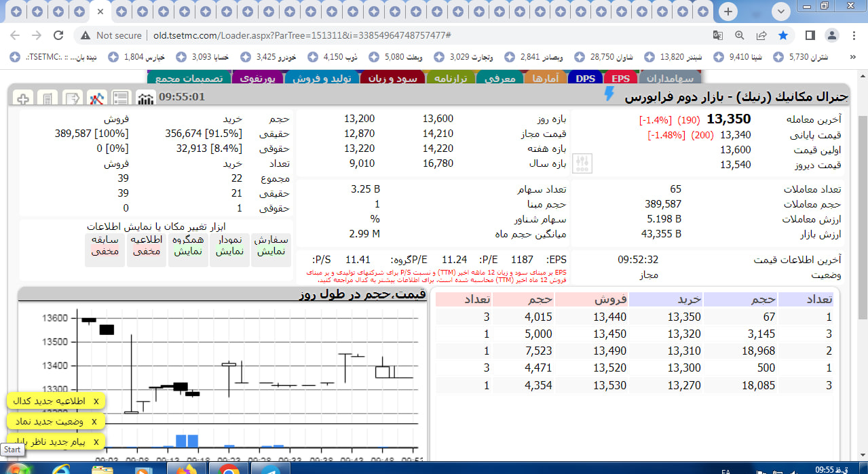Open the آمارها tab
Screen dimensions: 868x474
tap(546, 78)
